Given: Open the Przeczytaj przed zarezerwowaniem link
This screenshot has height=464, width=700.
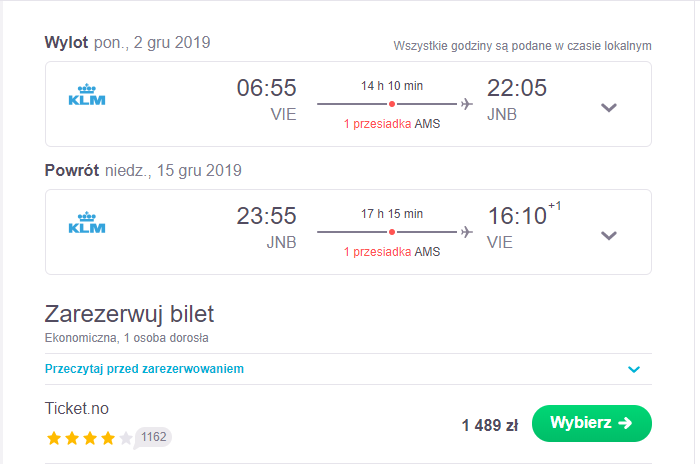Looking at the screenshot, I should 144,369.
